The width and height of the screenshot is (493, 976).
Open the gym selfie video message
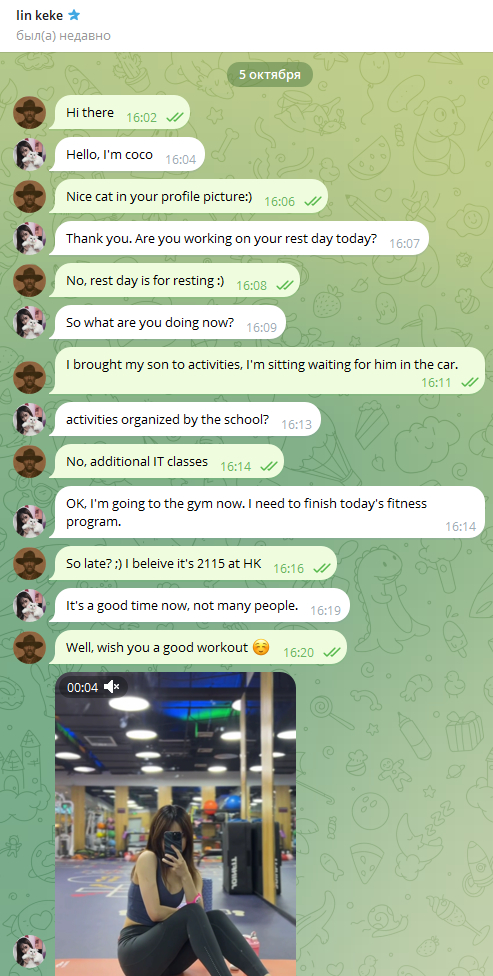coord(176,824)
